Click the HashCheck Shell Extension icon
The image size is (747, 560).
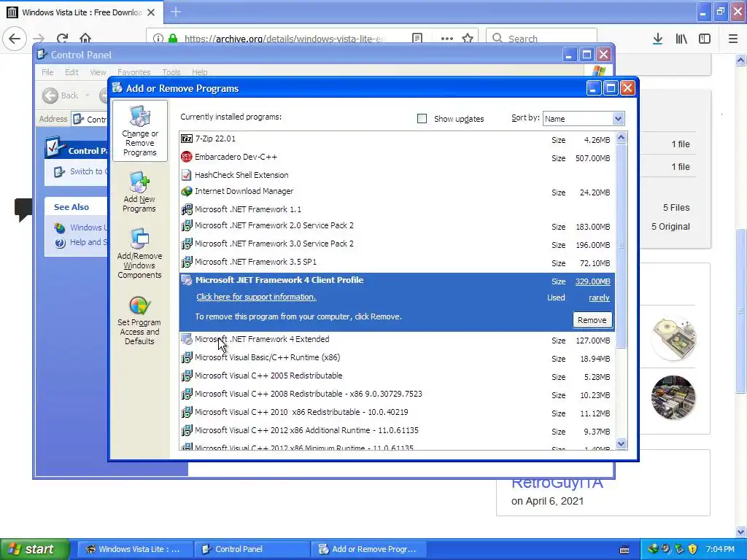(x=187, y=175)
